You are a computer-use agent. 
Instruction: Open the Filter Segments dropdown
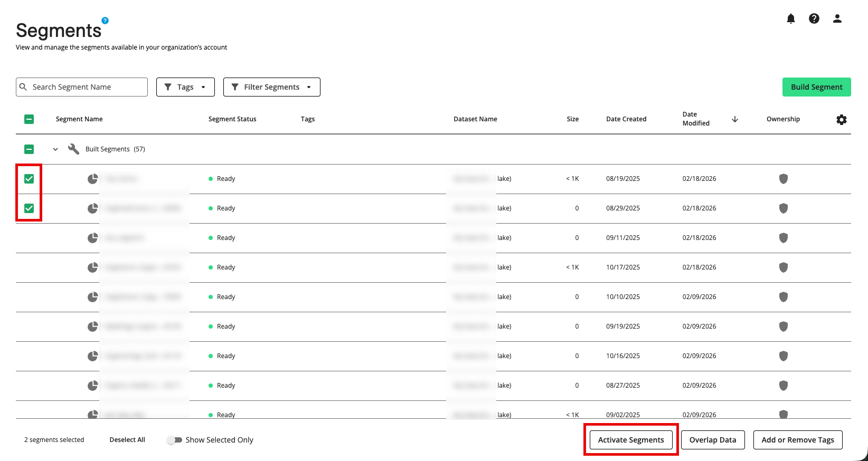pos(271,87)
